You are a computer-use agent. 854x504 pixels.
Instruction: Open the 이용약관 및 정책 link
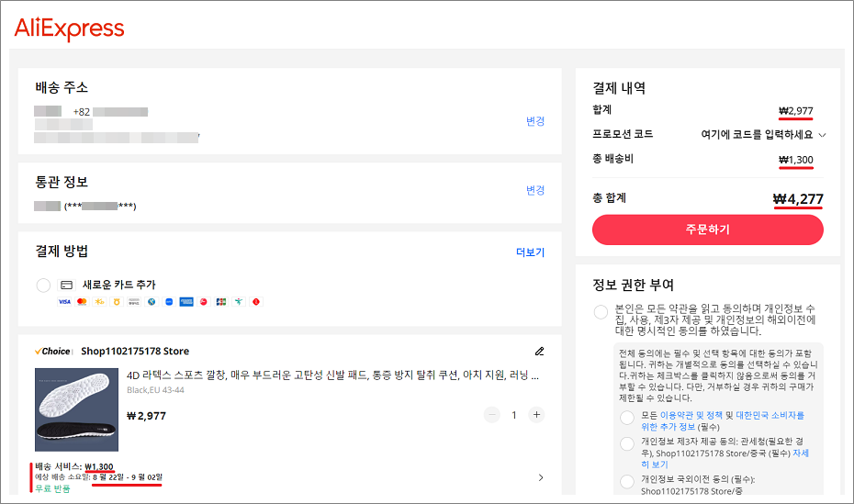[691, 415]
